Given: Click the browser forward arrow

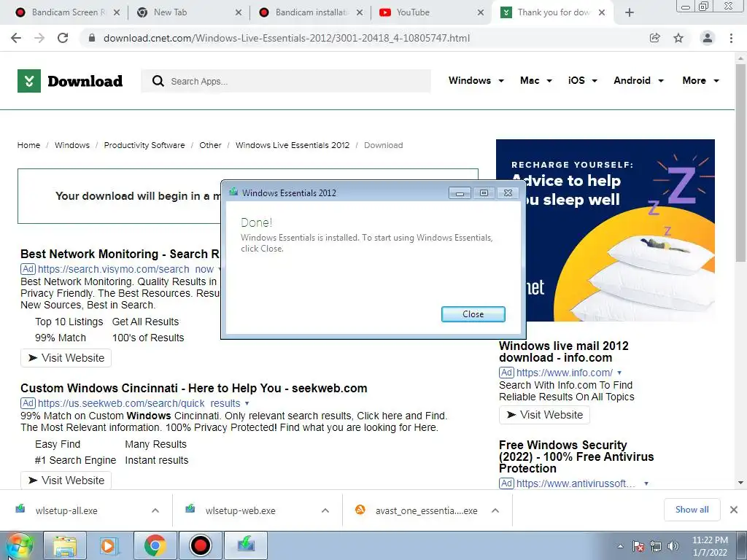Looking at the screenshot, I should [x=39, y=38].
